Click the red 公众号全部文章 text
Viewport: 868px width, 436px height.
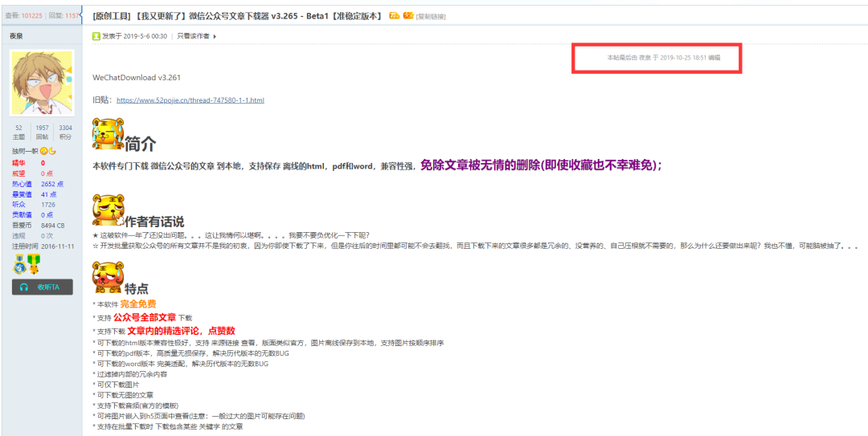tap(145, 318)
